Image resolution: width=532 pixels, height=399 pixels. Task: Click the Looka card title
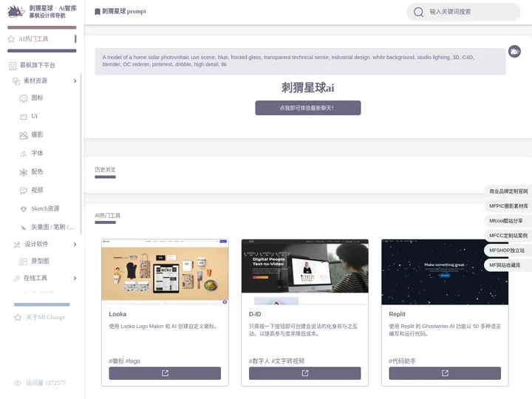117,314
